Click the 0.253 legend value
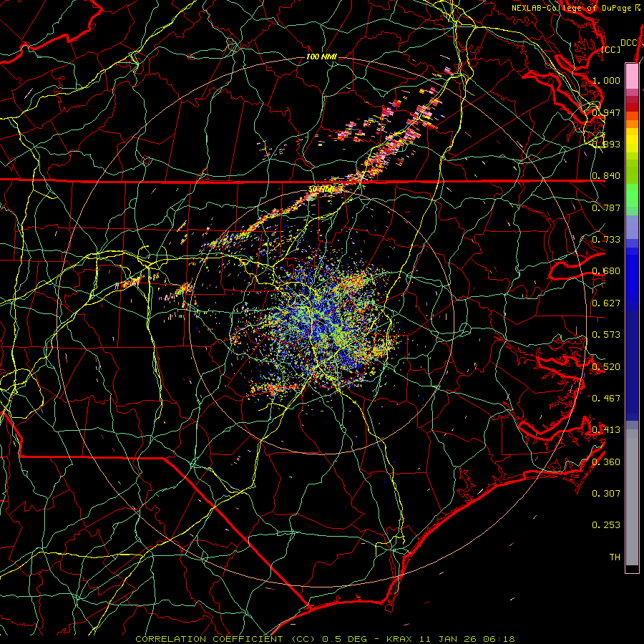This screenshot has width=644, height=644. pos(606,525)
